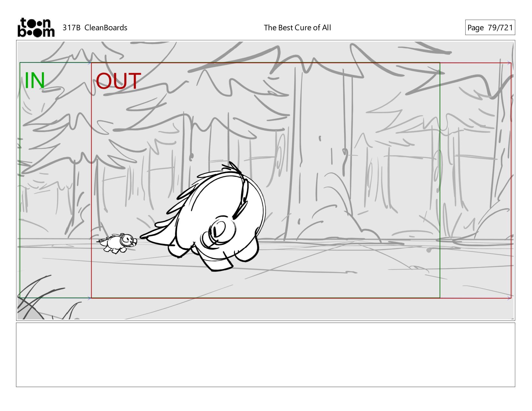532x411 pixels.
Task: Click the Toon Boom logo
Action: [36, 27]
